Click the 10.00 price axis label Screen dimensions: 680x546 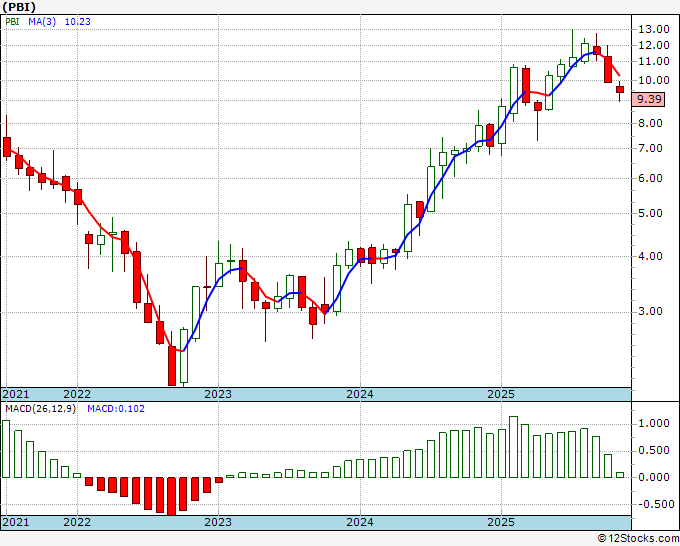point(654,80)
